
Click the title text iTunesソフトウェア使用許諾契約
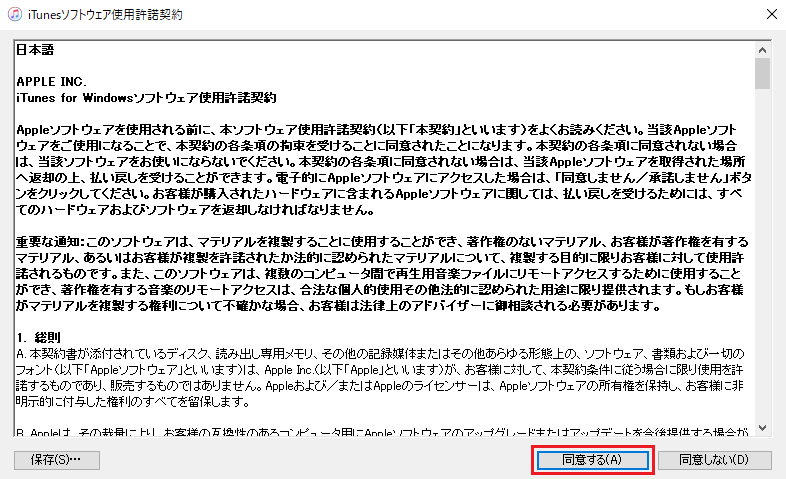point(105,15)
